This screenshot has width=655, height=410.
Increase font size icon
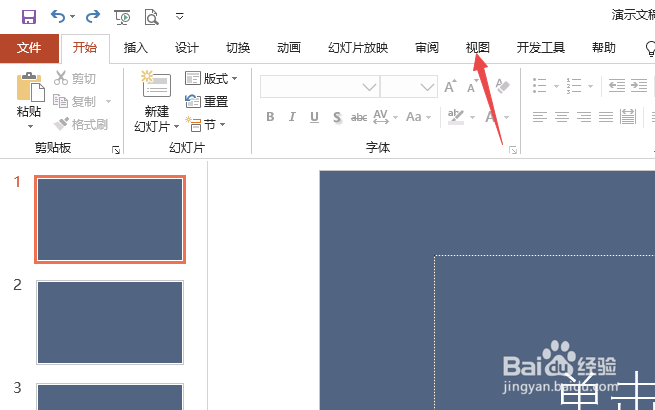point(450,87)
